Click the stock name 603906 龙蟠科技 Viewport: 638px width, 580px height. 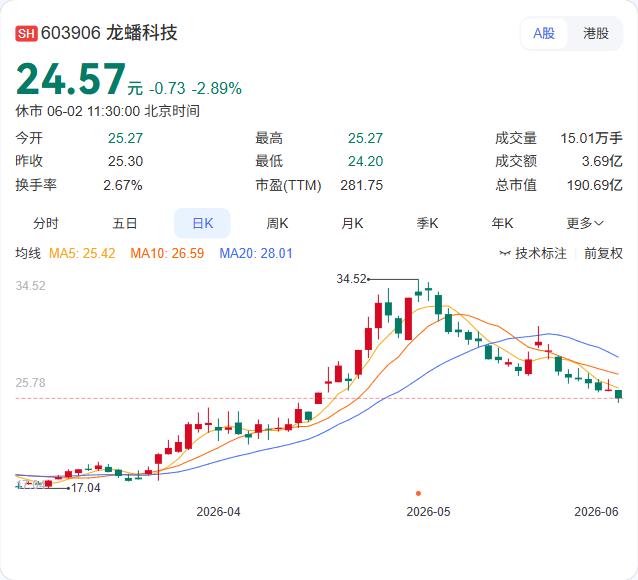pyautogui.click(x=109, y=33)
